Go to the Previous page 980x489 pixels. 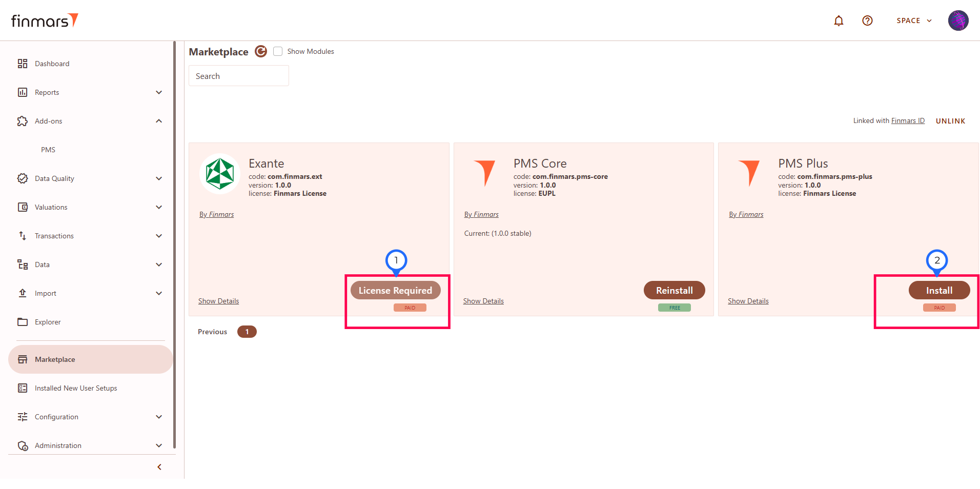tap(212, 332)
